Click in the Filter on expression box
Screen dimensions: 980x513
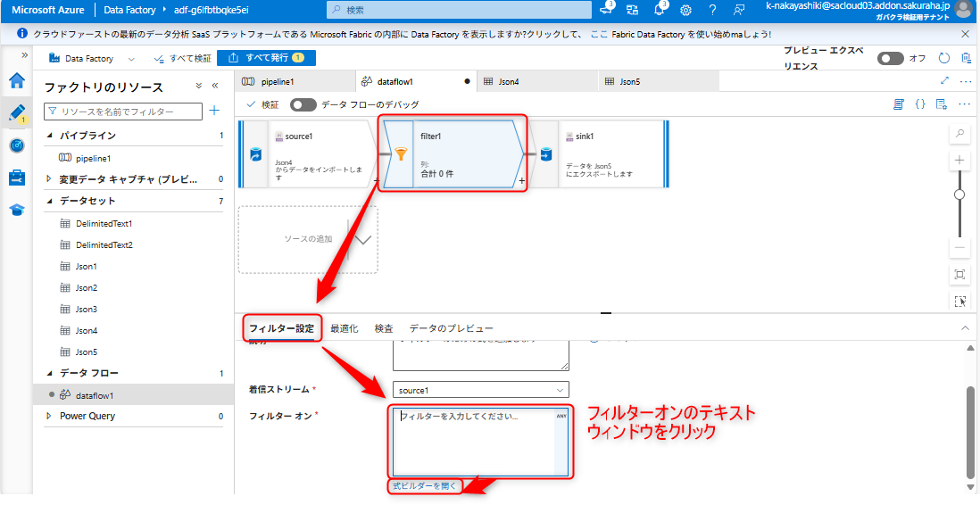[480, 441]
